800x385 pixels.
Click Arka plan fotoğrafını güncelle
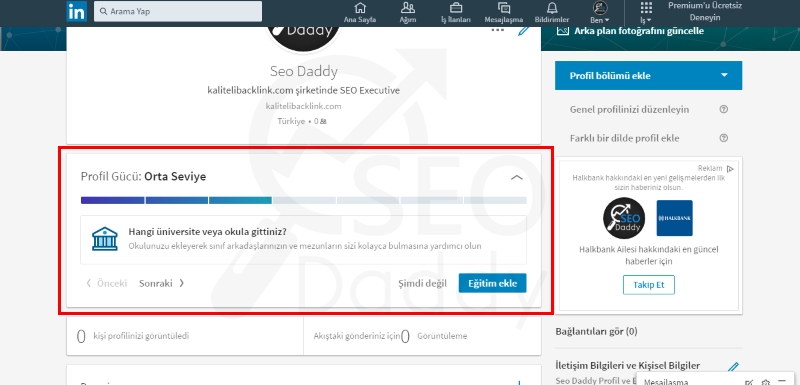[639, 31]
